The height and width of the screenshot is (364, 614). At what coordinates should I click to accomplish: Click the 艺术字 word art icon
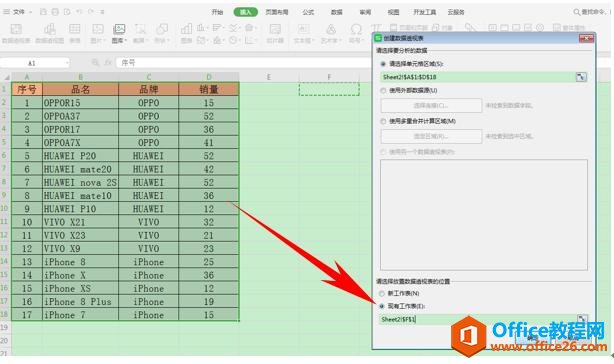point(331,29)
